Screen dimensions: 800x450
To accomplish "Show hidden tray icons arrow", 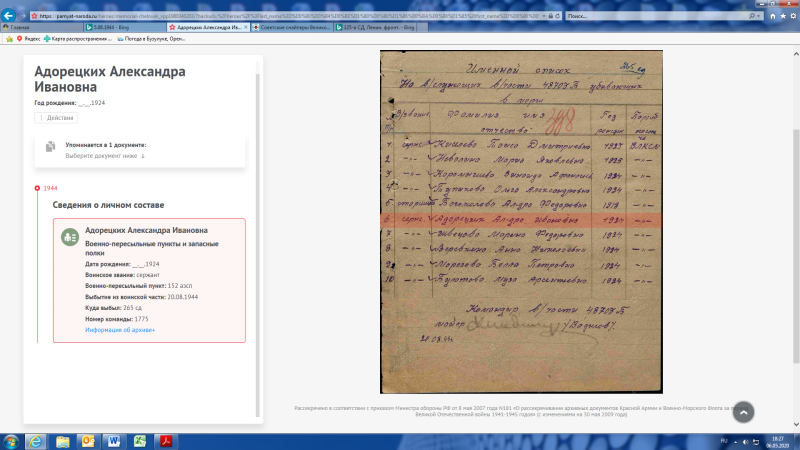I will pyautogui.click(x=735, y=442).
